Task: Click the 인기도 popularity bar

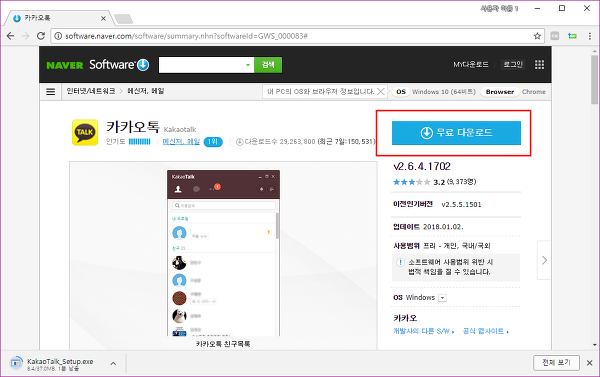Action: [139, 142]
